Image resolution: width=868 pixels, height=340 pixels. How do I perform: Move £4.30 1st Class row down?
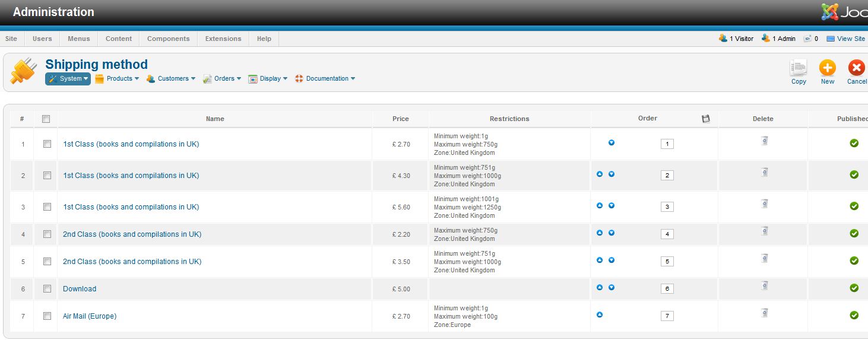(x=612, y=174)
